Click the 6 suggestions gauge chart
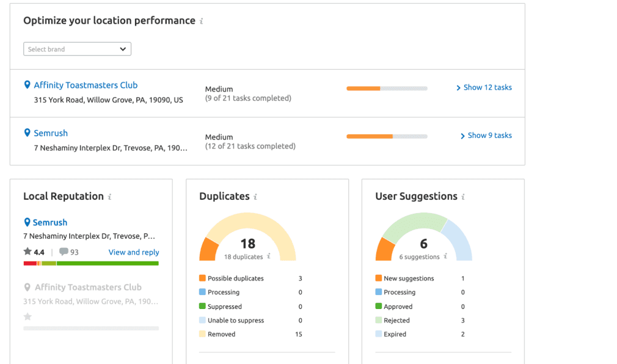This screenshot has width=617, height=364. tap(424, 237)
